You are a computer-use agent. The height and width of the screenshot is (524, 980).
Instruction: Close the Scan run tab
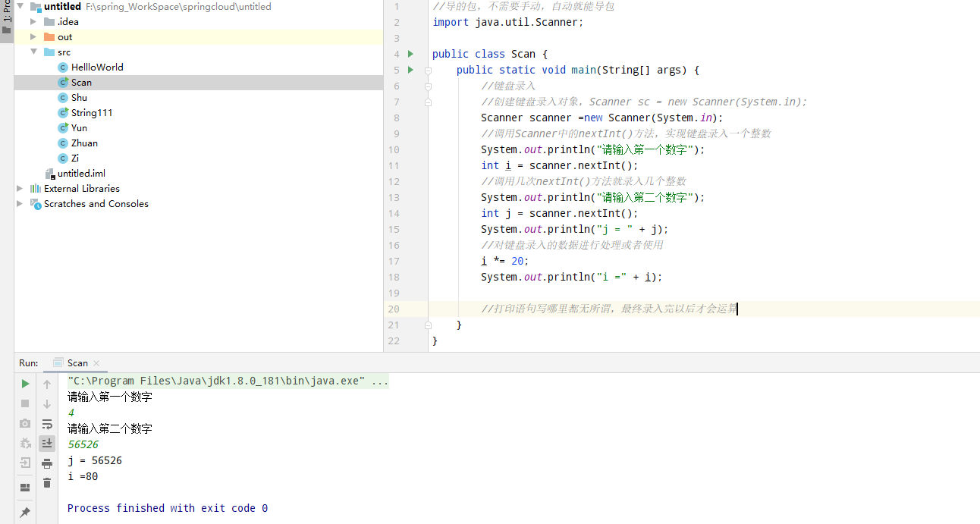click(96, 363)
